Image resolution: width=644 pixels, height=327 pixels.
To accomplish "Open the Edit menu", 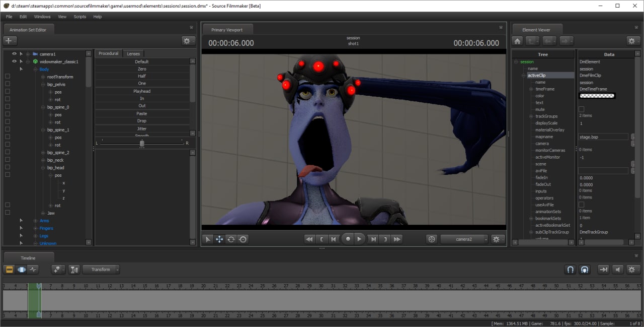I will 23,17.
